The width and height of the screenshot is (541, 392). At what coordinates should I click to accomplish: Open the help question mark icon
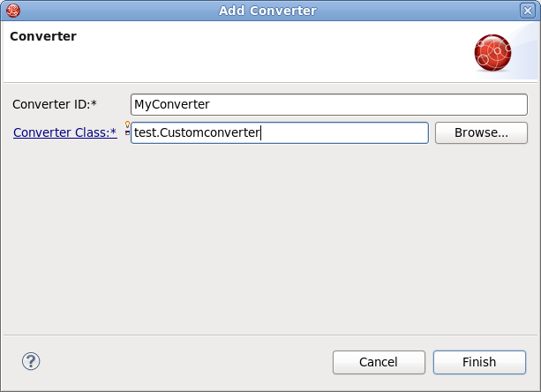click(31, 361)
